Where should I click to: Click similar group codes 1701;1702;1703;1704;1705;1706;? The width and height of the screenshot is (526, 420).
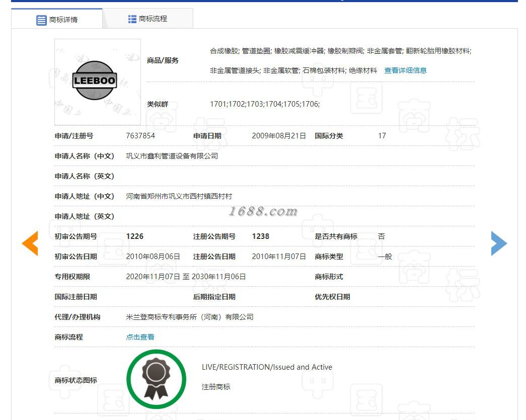[265, 104]
